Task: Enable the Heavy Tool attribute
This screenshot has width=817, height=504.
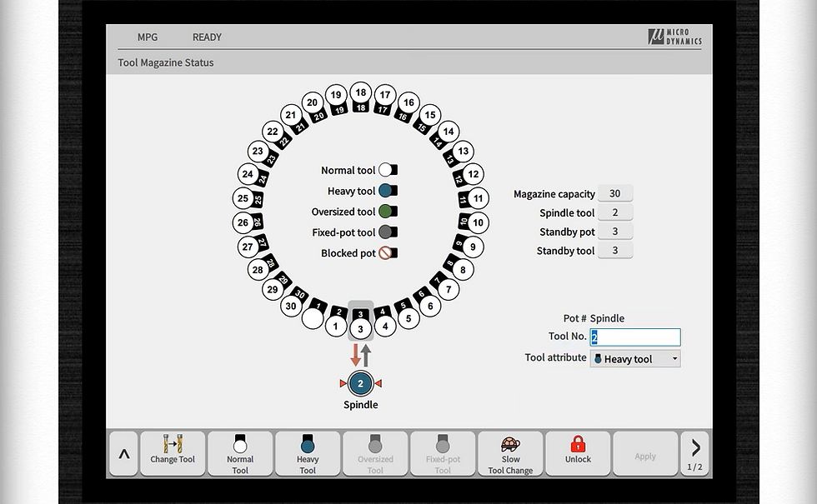Action: [x=308, y=453]
